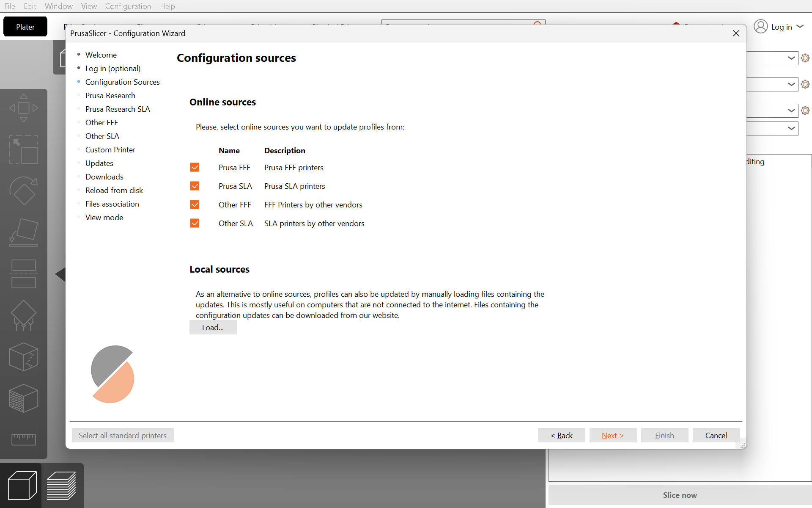Go to Custom Printer page
This screenshot has width=812, height=508.
pos(110,149)
